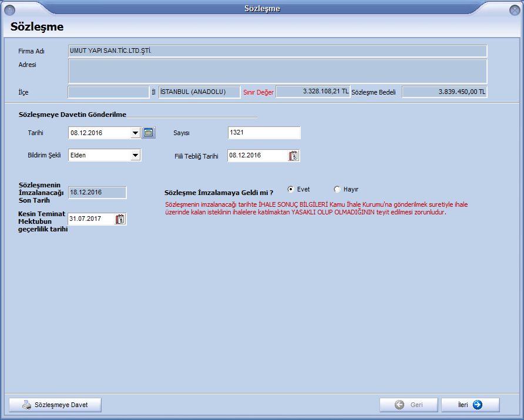
Task: Expand the Tarihi date dropdown arrow
Action: (x=135, y=133)
